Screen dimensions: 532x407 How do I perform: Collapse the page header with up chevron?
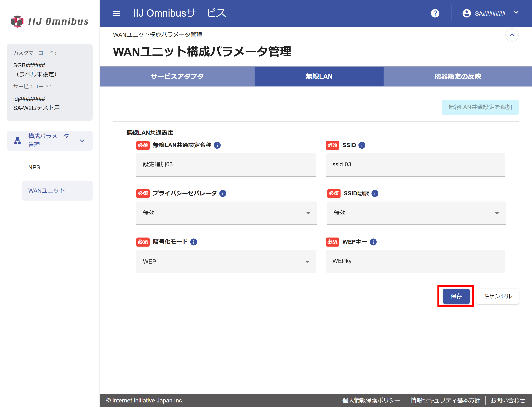tap(512, 35)
